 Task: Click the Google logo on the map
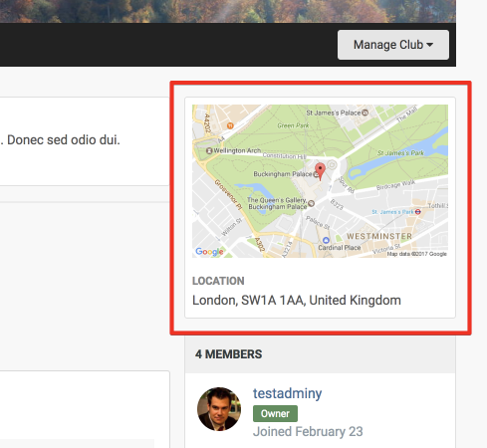(x=209, y=252)
